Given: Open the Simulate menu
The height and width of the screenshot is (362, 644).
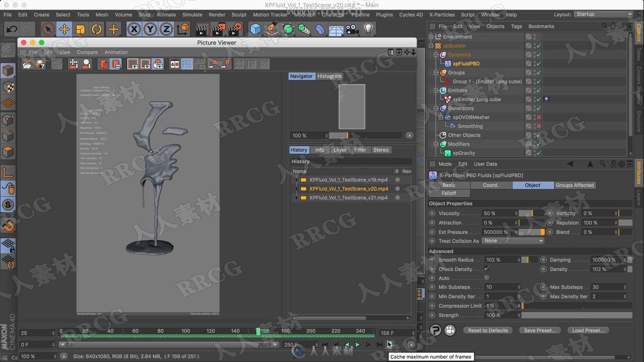Looking at the screenshot, I should click(192, 15).
